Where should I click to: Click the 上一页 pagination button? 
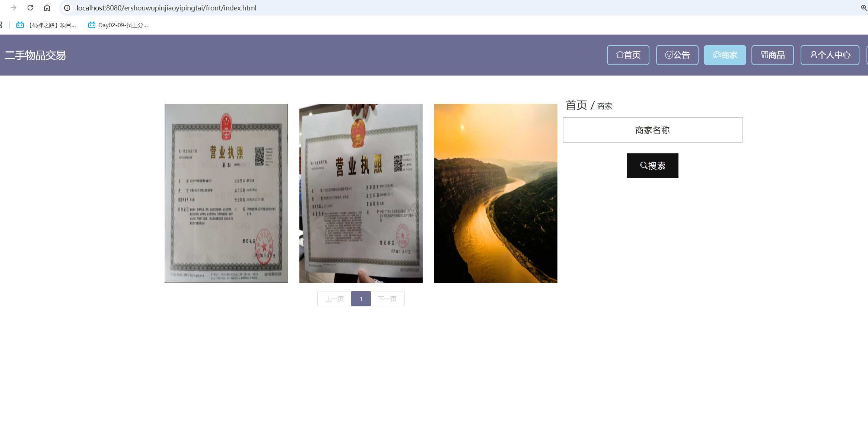click(x=334, y=299)
